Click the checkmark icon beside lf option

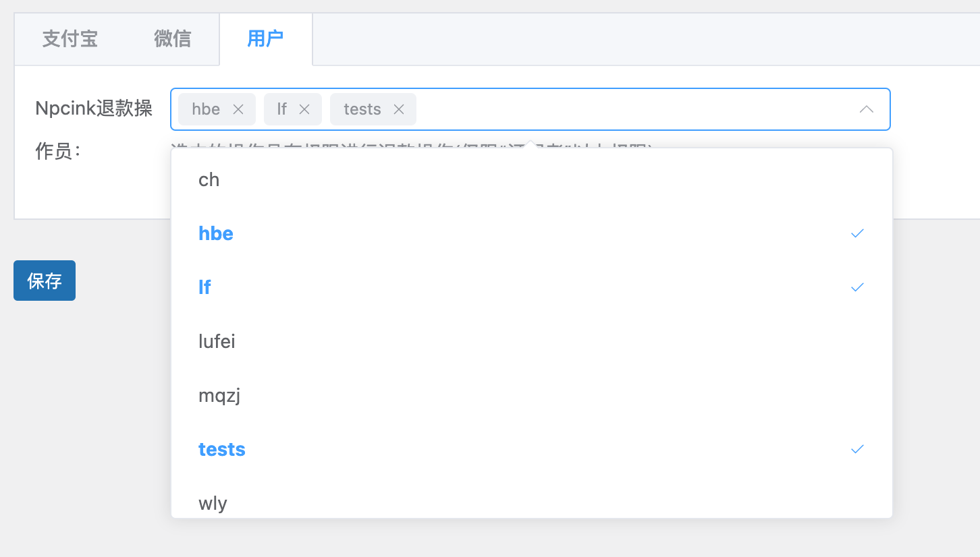(857, 287)
